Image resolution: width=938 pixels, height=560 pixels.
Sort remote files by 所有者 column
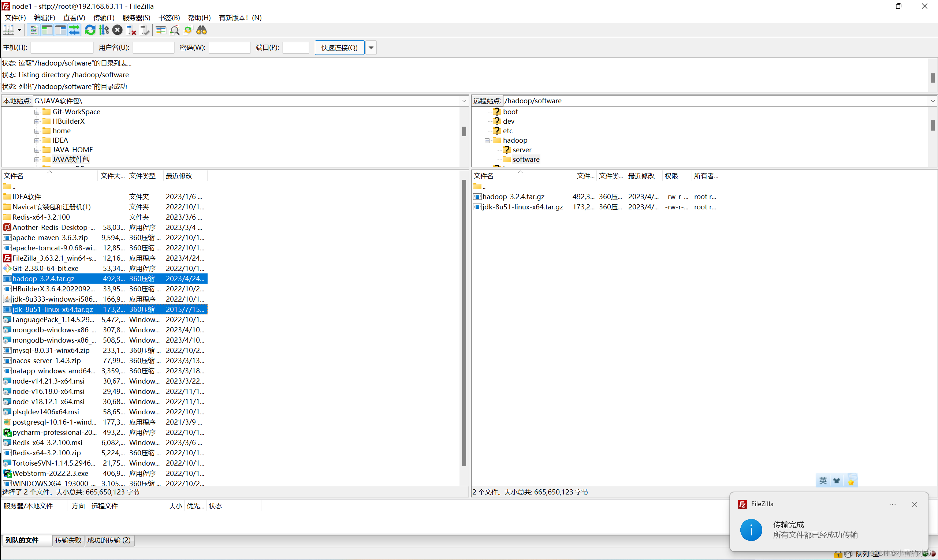(706, 176)
